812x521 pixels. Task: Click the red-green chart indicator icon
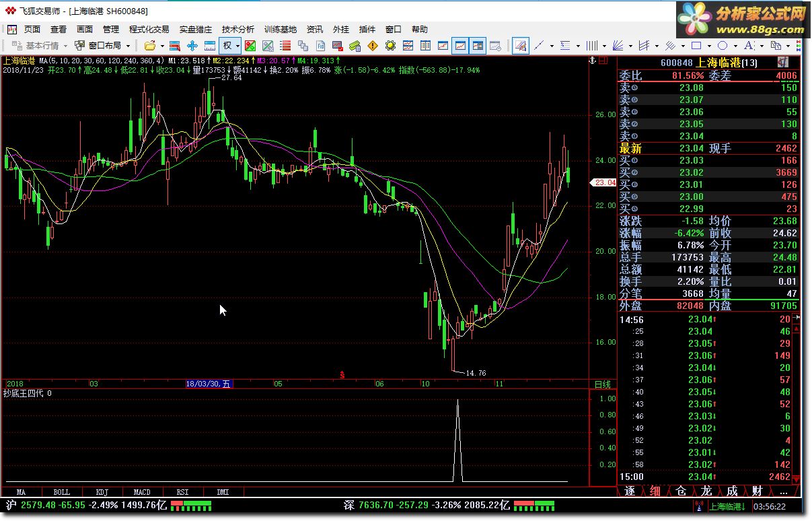(x=250, y=46)
